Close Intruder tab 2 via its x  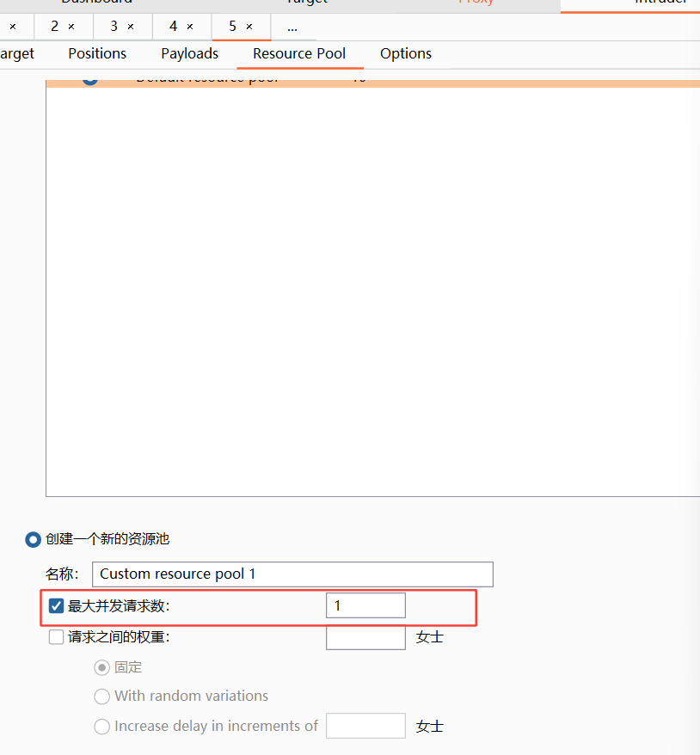point(71,27)
